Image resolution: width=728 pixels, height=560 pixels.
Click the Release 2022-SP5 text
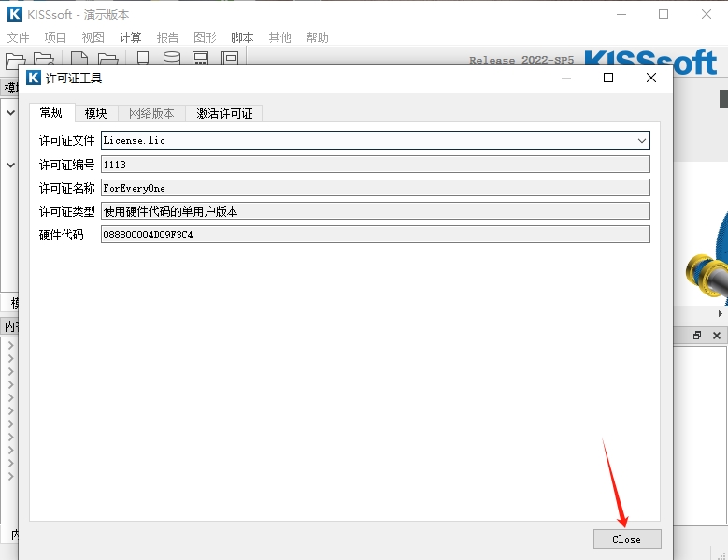(521, 60)
